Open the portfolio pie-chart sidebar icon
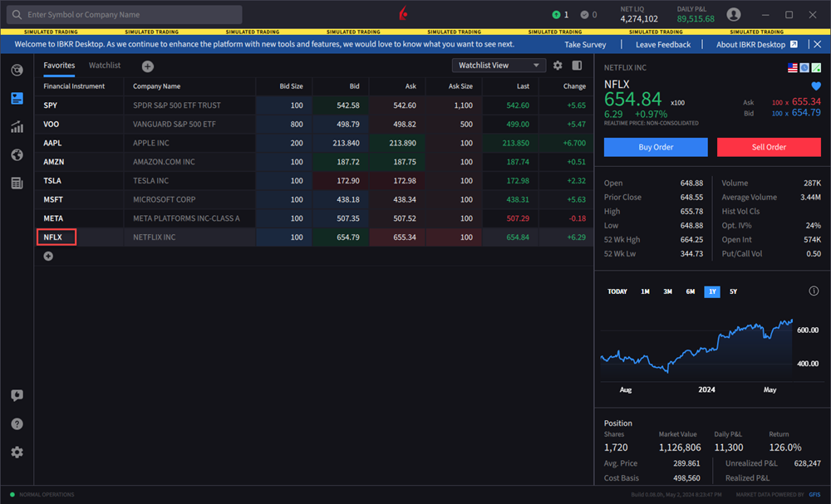Viewport: 831px width, 504px height. (x=17, y=70)
